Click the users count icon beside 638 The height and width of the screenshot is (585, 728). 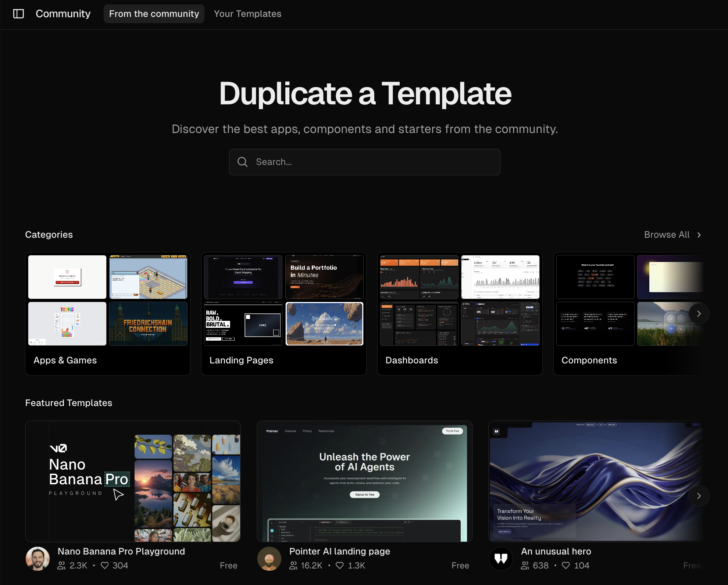click(x=525, y=566)
